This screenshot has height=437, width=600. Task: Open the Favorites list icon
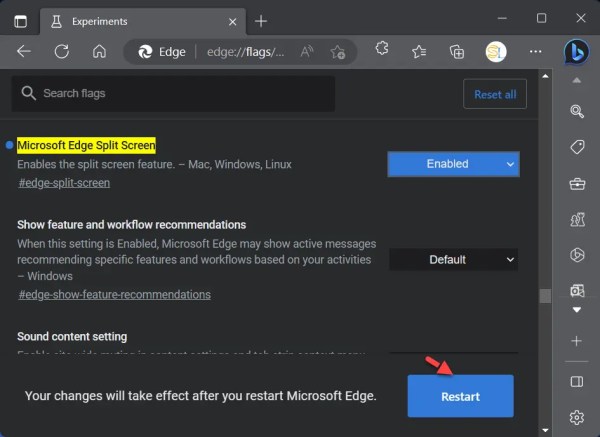pyautogui.click(x=419, y=51)
